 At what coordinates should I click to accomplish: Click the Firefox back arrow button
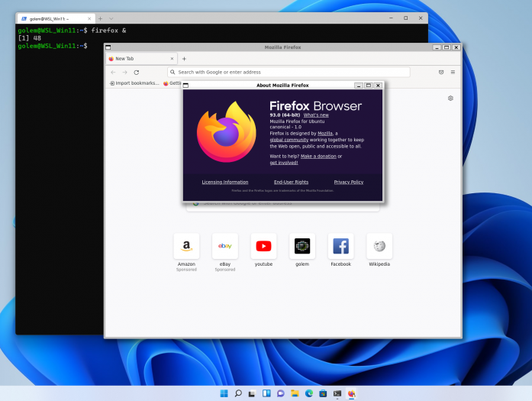tap(113, 73)
